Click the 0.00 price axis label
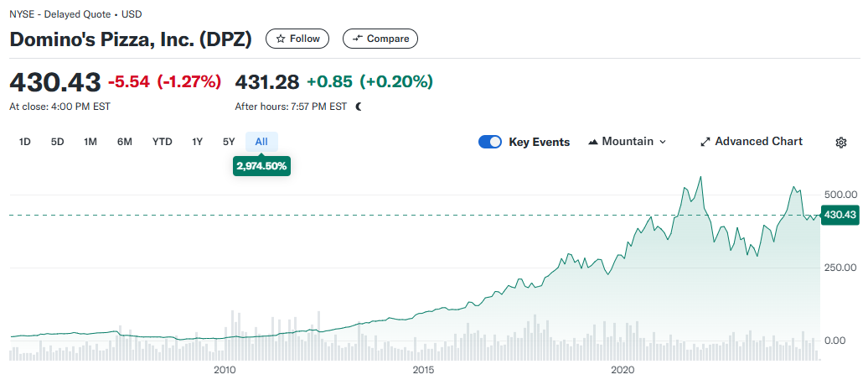Screen dimensions: 868x385 pos(834,341)
